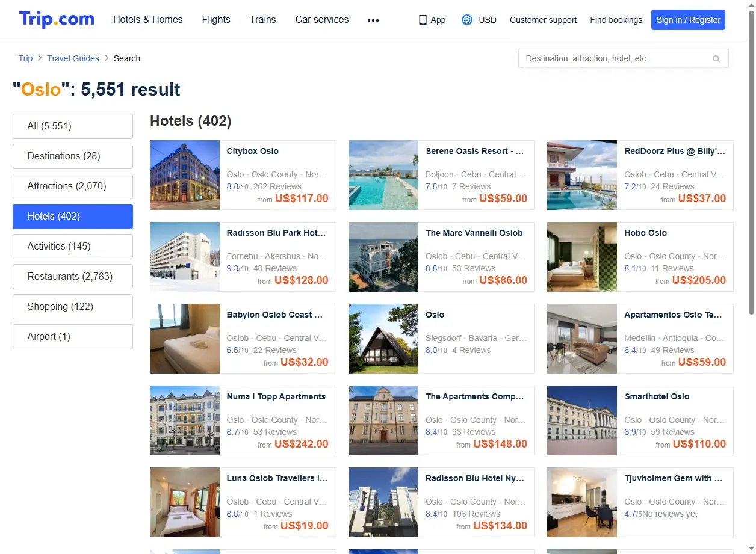Viewport: 756px width, 554px height.
Task: Go to Trip breadcrumb link
Action: pyautogui.click(x=25, y=58)
